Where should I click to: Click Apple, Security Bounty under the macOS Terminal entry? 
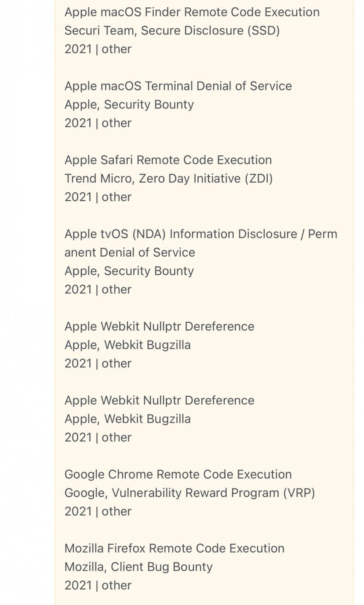tap(129, 105)
